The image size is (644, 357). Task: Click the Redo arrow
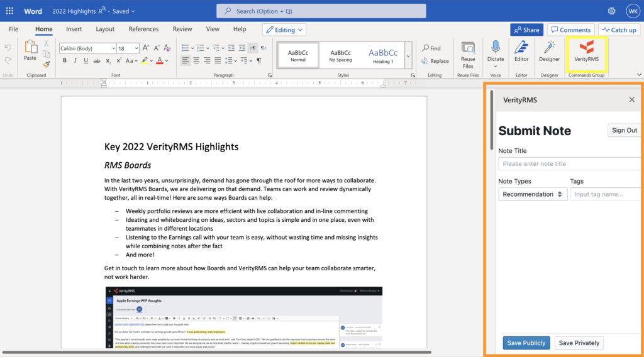tap(8, 60)
